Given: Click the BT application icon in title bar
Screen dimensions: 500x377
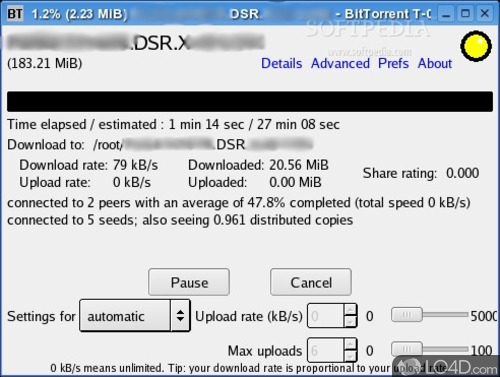Looking at the screenshot, I should [15, 14].
